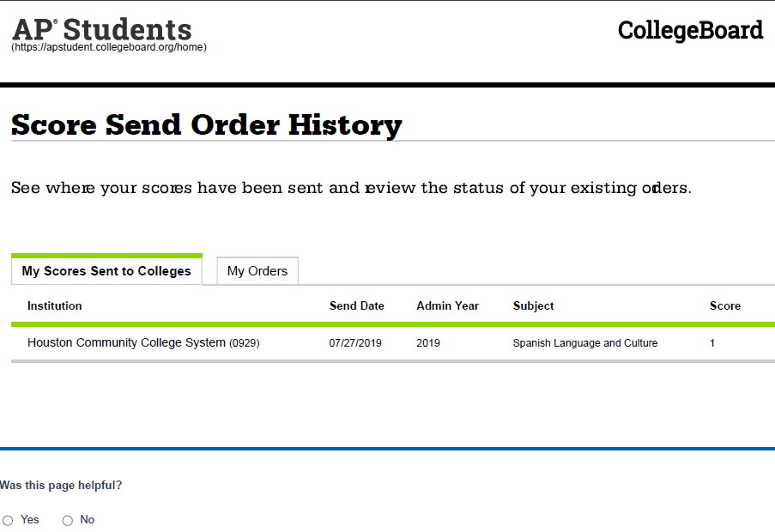This screenshot has height=532, width=775.
Task: Click the 'Was this page helpful?' label
Action: coord(61,485)
